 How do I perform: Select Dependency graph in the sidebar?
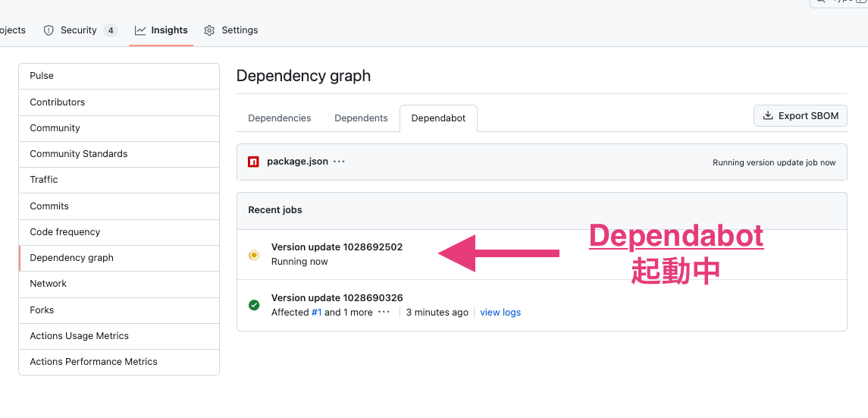[119, 258]
